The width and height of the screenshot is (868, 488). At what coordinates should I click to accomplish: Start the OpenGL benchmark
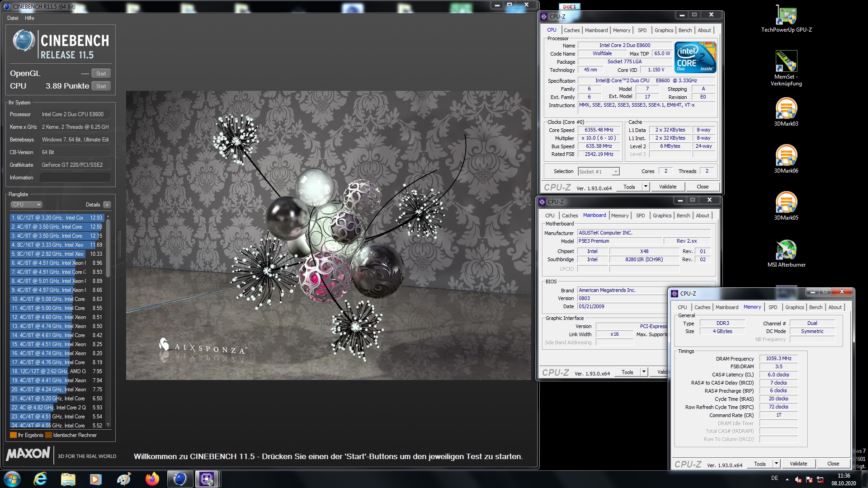[101, 74]
